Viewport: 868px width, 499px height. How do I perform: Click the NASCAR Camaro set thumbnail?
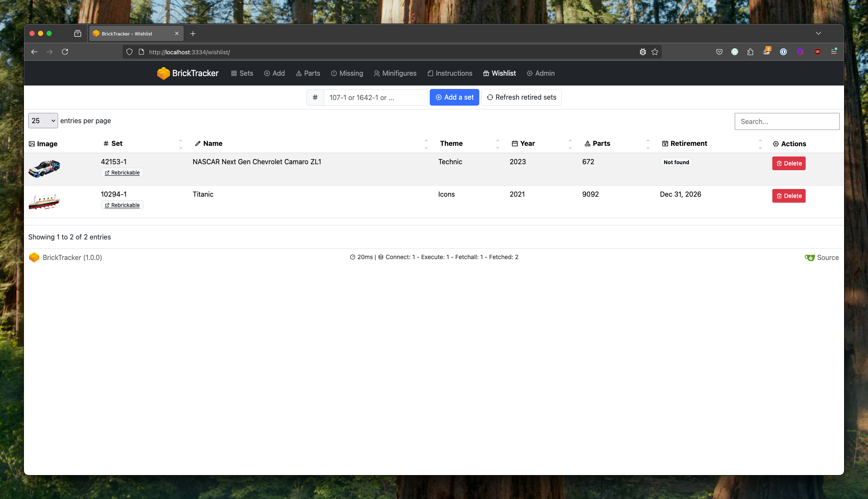point(44,168)
